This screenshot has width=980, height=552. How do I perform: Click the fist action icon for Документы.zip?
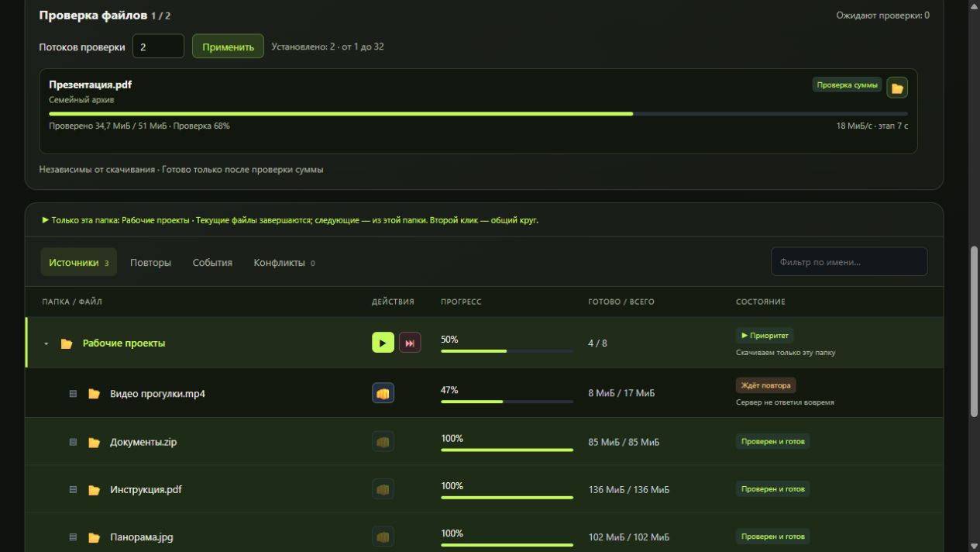coord(383,442)
